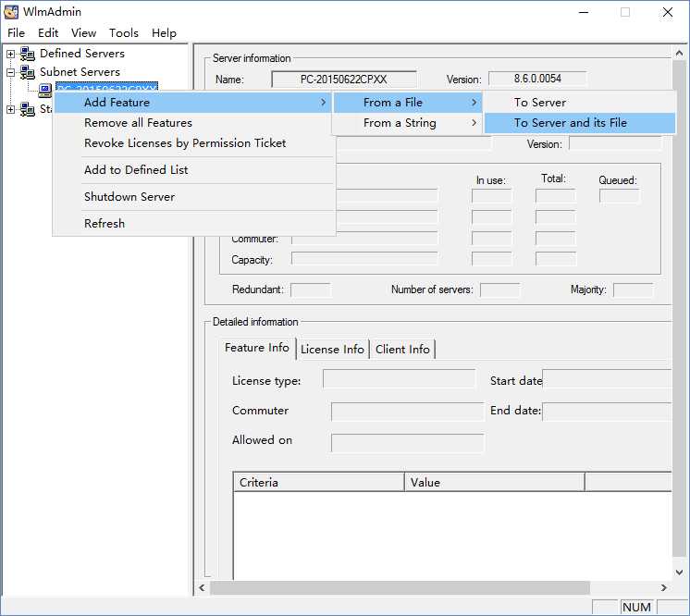Image resolution: width=690 pixels, height=616 pixels.
Task: Click the WlmAdmin application icon in title bar
Action: coord(11,12)
